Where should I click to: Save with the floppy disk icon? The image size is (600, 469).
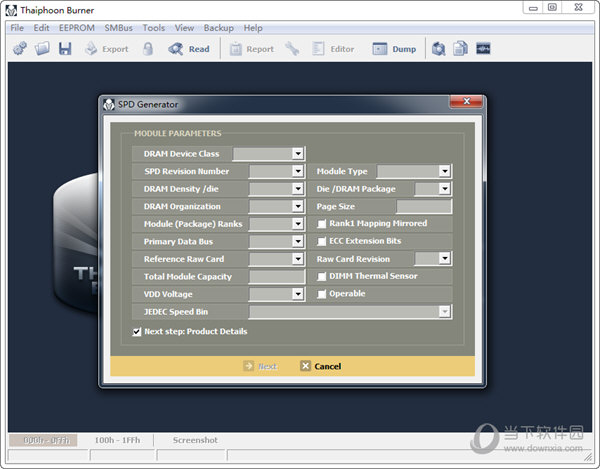tap(65, 49)
